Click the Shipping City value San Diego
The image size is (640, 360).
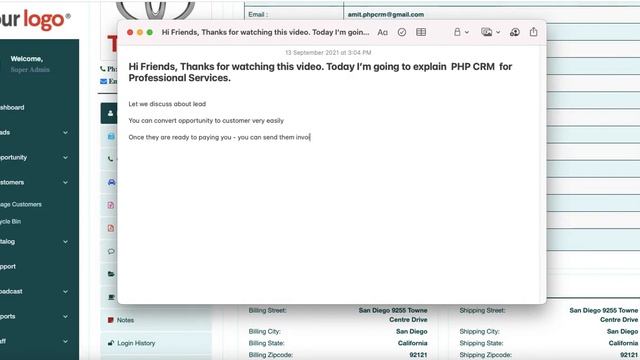[622, 331]
